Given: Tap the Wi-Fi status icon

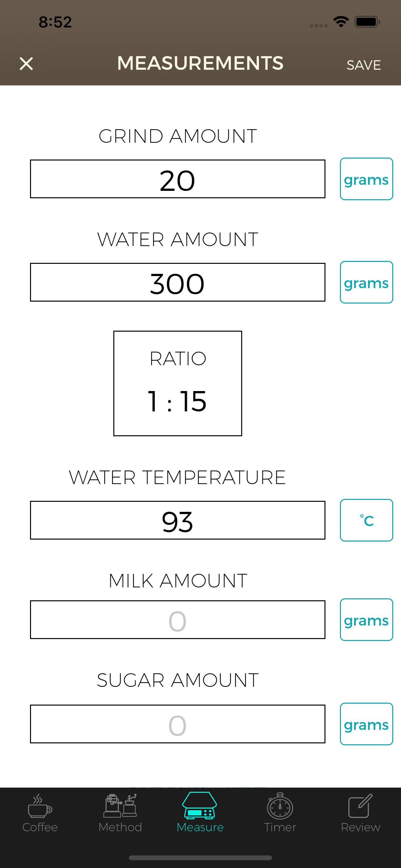Looking at the screenshot, I should pyautogui.click(x=341, y=22).
